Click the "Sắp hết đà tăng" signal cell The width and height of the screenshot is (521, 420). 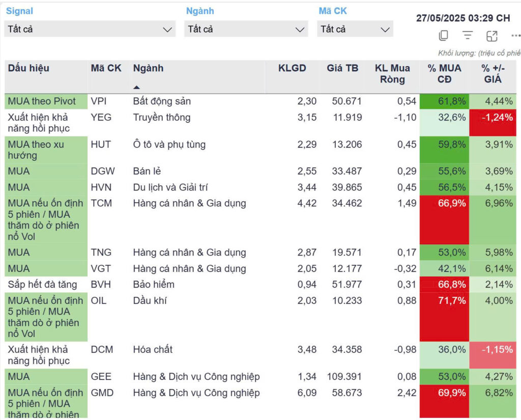pyautogui.click(x=42, y=285)
